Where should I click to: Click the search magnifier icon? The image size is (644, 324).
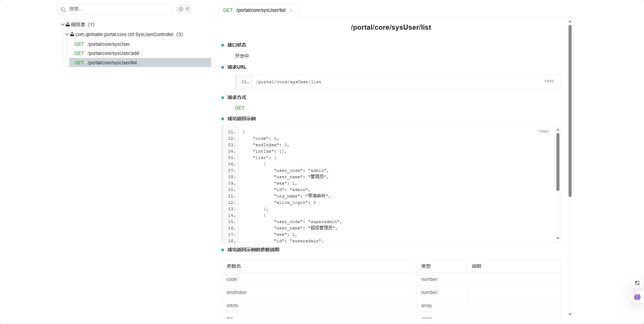point(63,9)
